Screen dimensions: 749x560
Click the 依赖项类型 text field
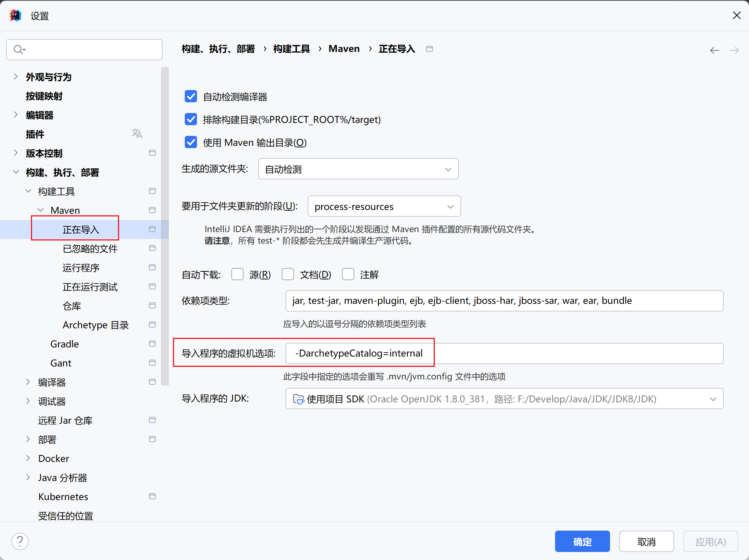coord(504,301)
